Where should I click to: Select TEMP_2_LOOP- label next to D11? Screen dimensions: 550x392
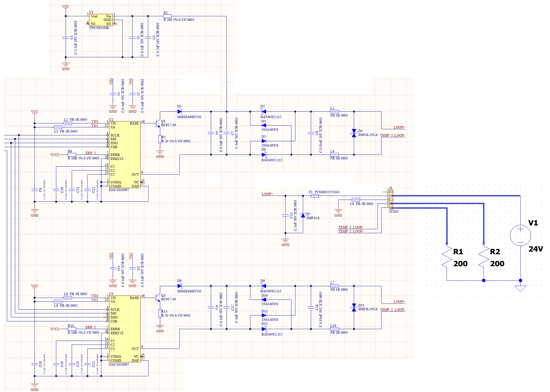[x=392, y=309]
